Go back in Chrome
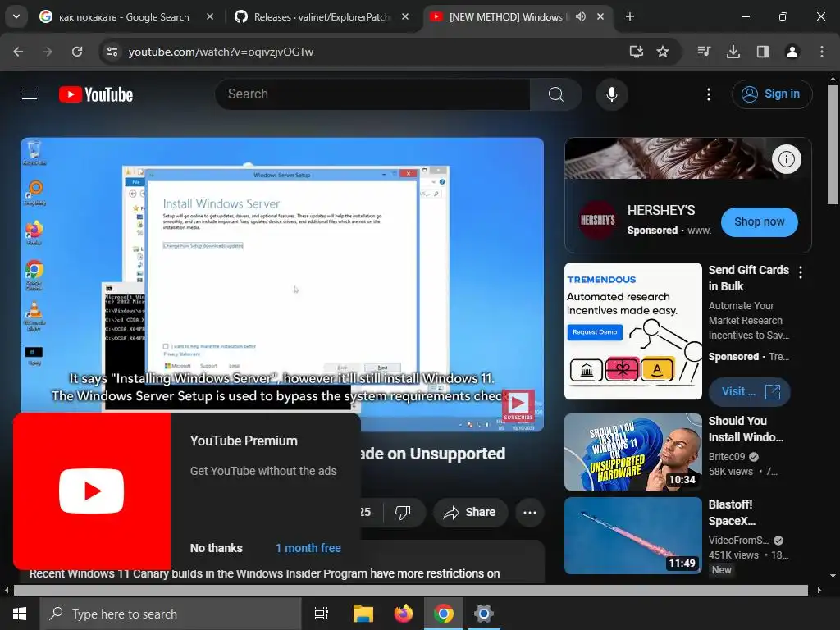This screenshot has height=630, width=840. click(18, 52)
